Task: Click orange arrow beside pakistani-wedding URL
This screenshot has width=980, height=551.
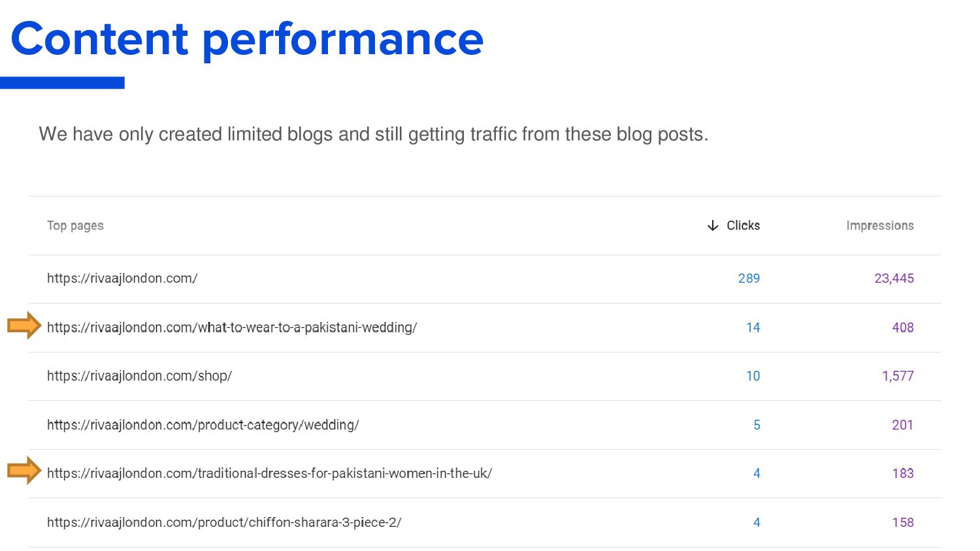Action: tap(24, 325)
